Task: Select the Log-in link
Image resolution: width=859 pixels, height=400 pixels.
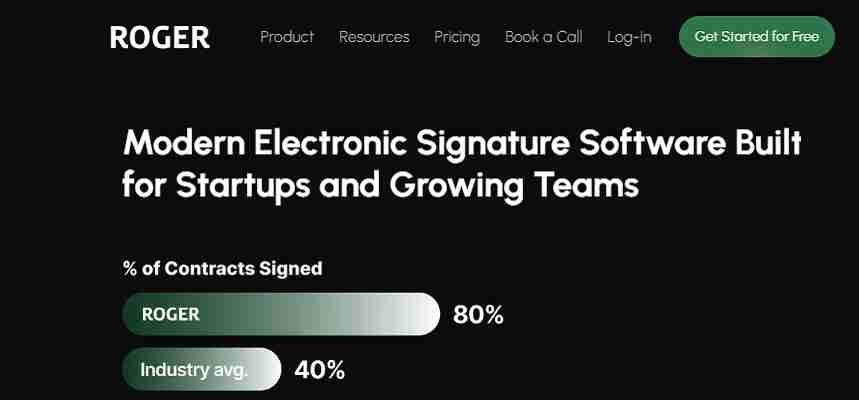Action: (x=629, y=37)
